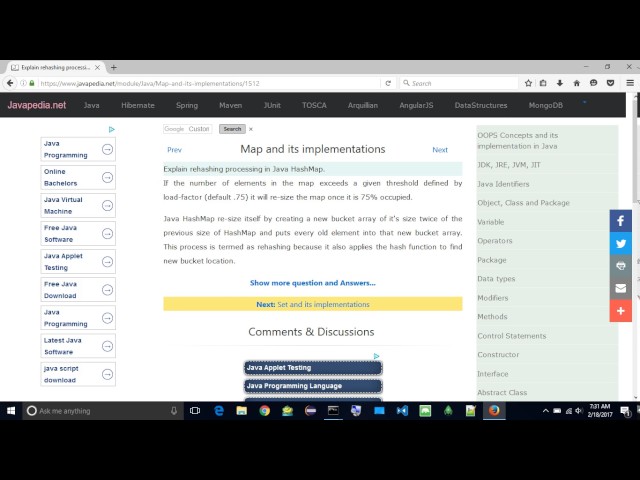Viewport: 640px width, 480px height.
Task: Open 'Java Virtual Machine' ad link
Action: pos(78,205)
